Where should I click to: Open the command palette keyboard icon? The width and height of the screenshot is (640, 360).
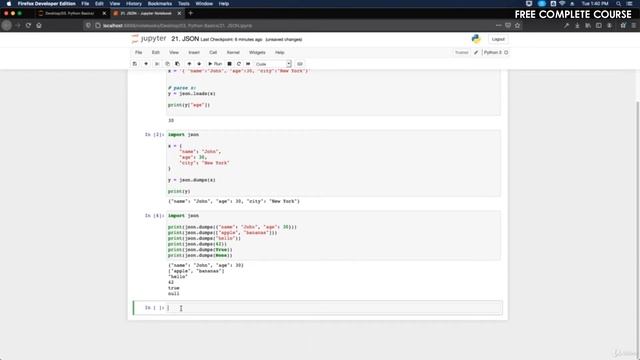[x=300, y=64]
